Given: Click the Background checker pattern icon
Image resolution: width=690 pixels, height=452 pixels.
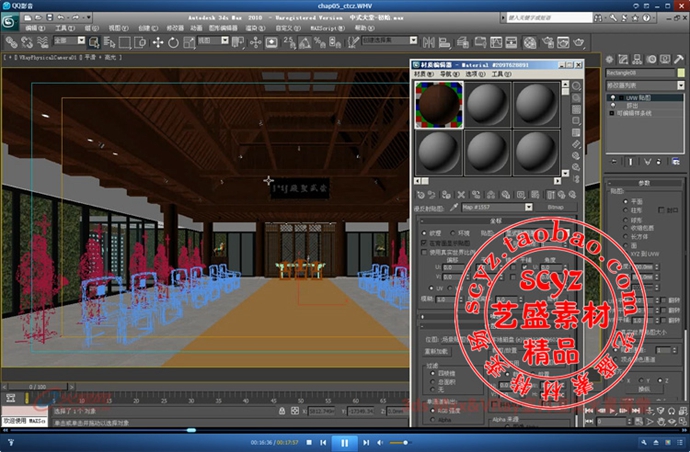Looking at the screenshot, I should click(576, 109).
